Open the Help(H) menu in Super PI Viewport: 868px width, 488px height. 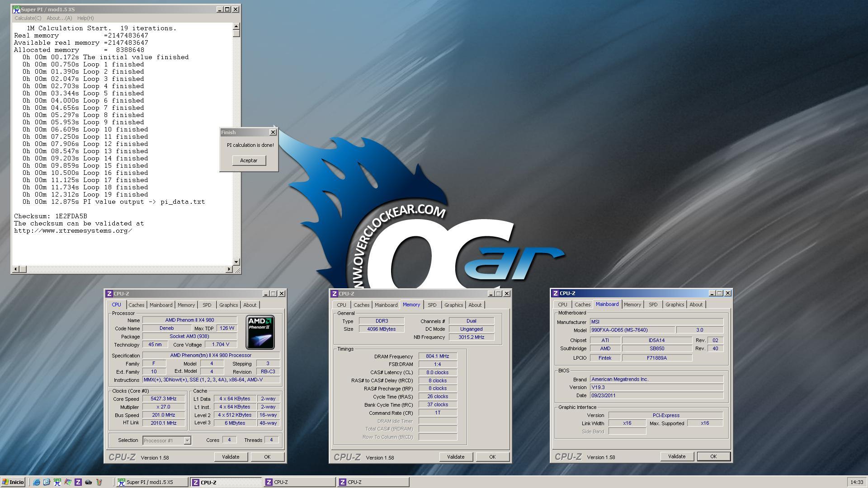point(85,18)
